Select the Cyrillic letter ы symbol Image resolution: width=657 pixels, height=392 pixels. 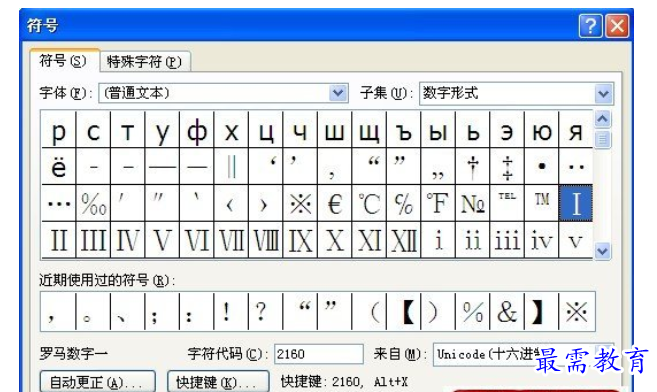pos(438,130)
